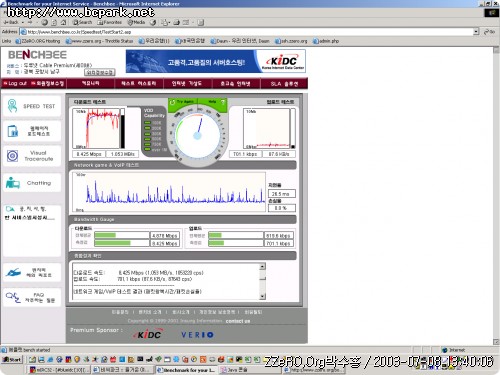Click the Media toolbar button
The image size is (500, 375).
point(136,22)
